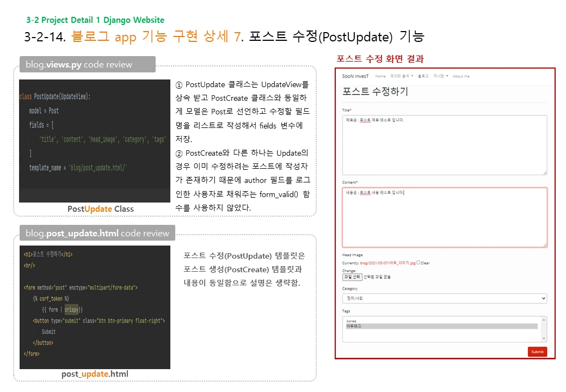Submit the post update form
Viewport: 566px width, 392px height.
537,352
